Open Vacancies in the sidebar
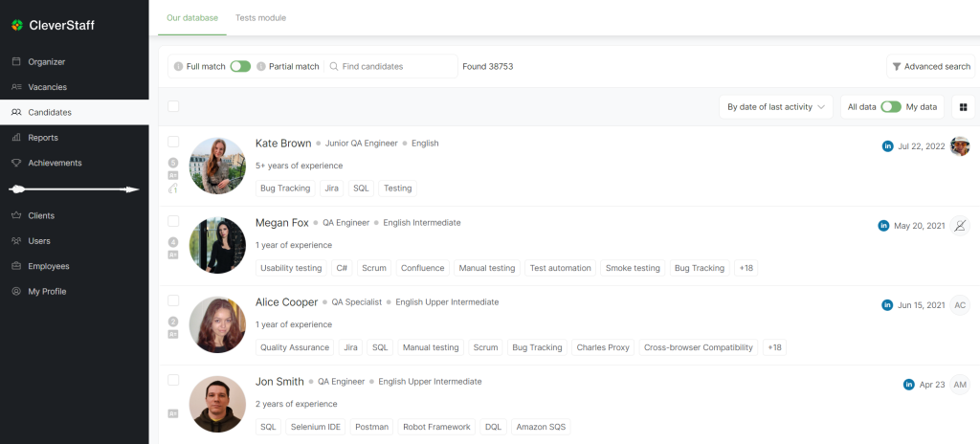The height and width of the screenshot is (444, 980). pyautogui.click(x=48, y=87)
